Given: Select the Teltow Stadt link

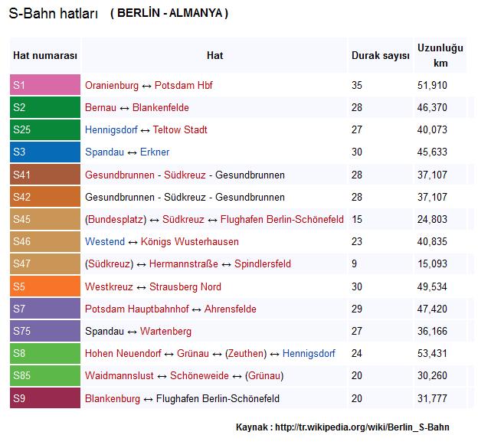Looking at the screenshot, I should coord(180,129).
